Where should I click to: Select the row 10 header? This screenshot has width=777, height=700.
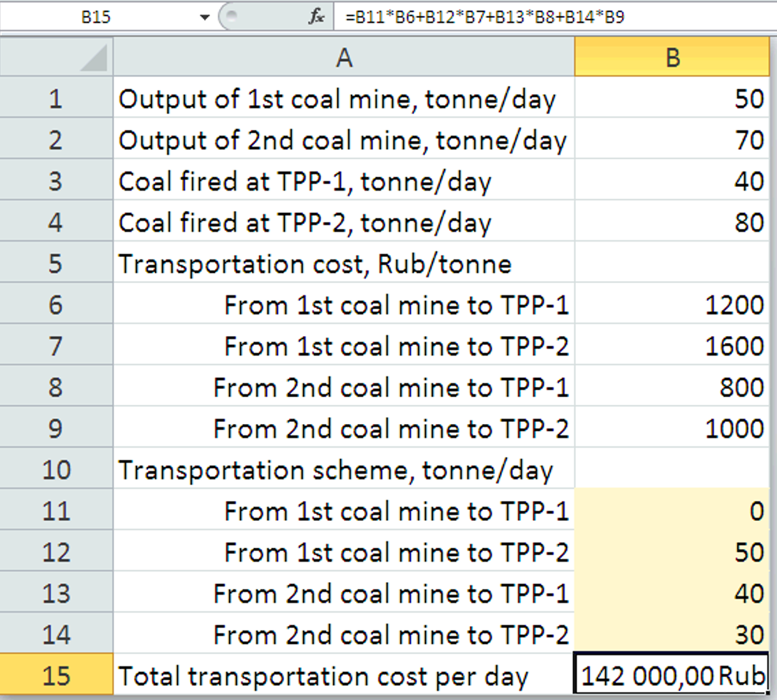pyautogui.click(x=56, y=469)
